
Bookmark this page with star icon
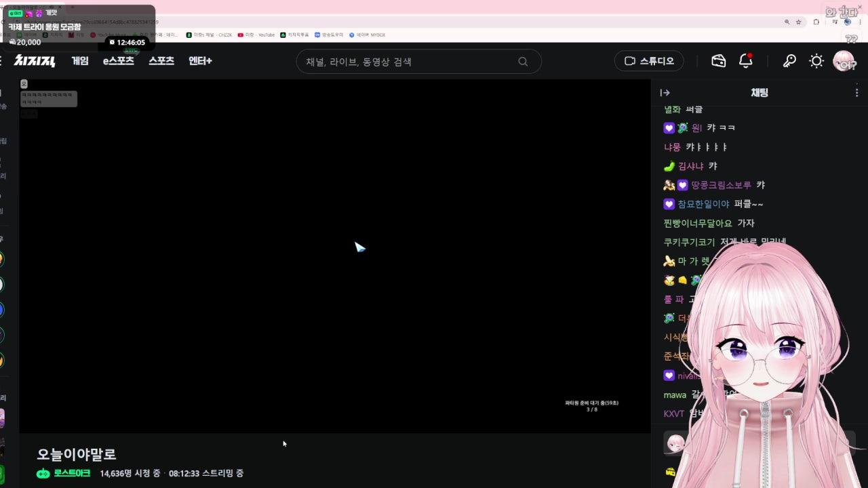[799, 22]
